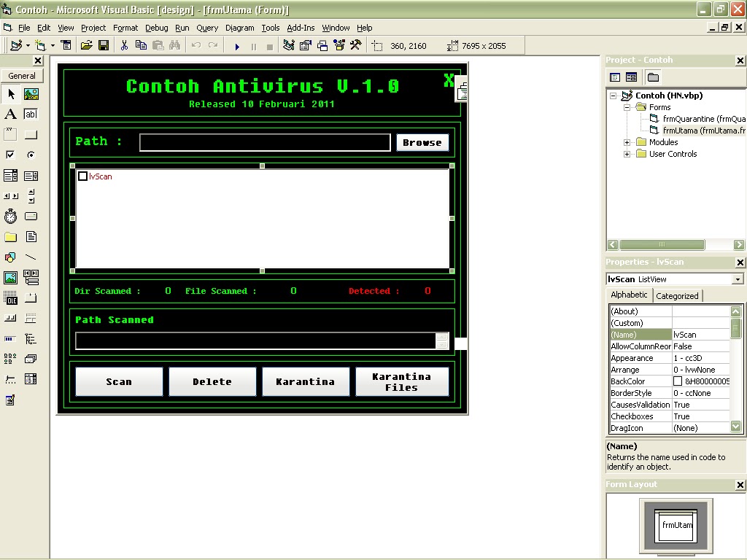
Task: Click the BackColor color swatch
Action: [x=678, y=381]
